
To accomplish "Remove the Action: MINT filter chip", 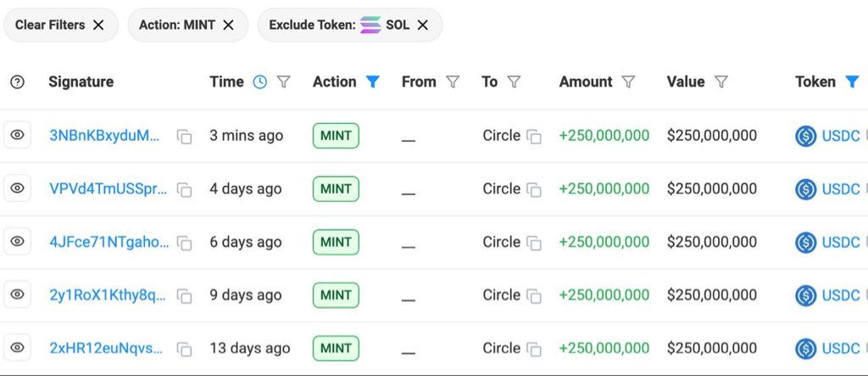I will tap(228, 25).
